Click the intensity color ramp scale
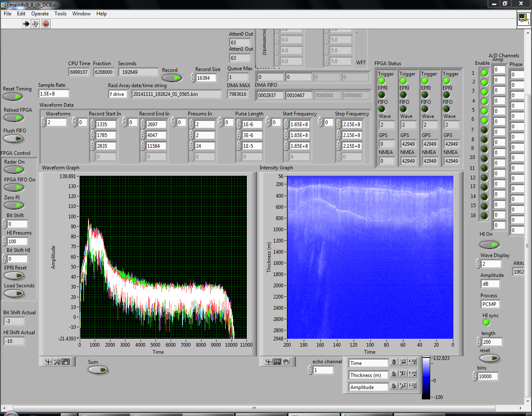The image size is (532, 416). [426, 378]
